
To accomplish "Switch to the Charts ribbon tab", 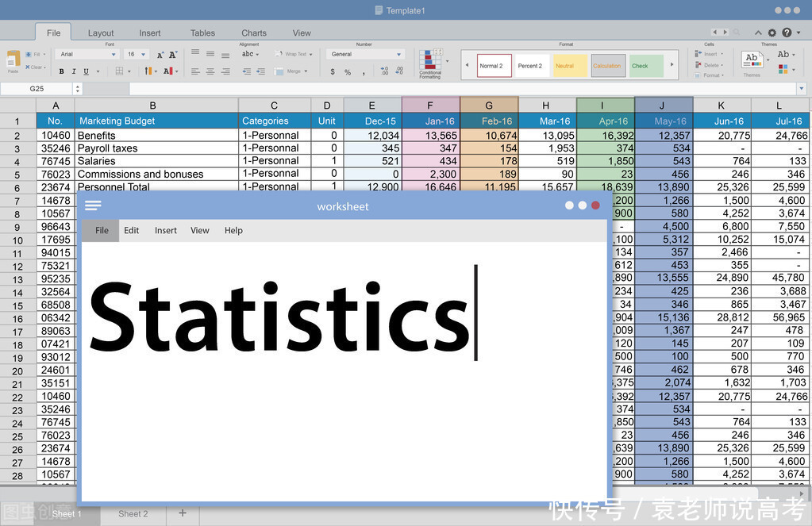I will point(254,33).
